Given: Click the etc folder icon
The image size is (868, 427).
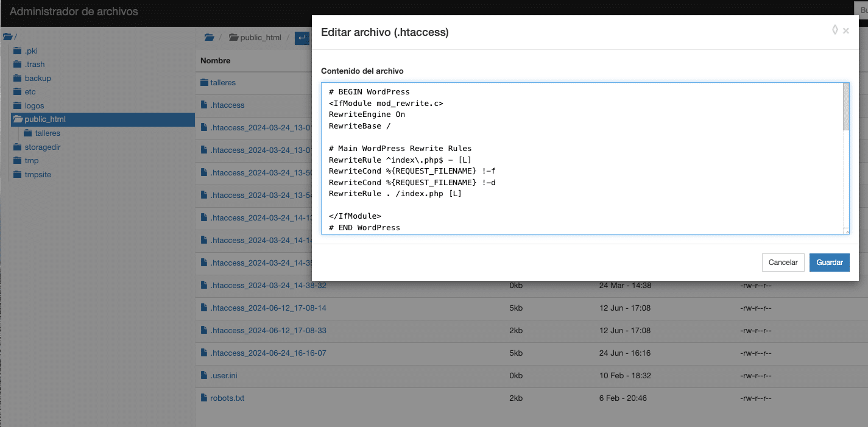Looking at the screenshot, I should click(x=17, y=92).
